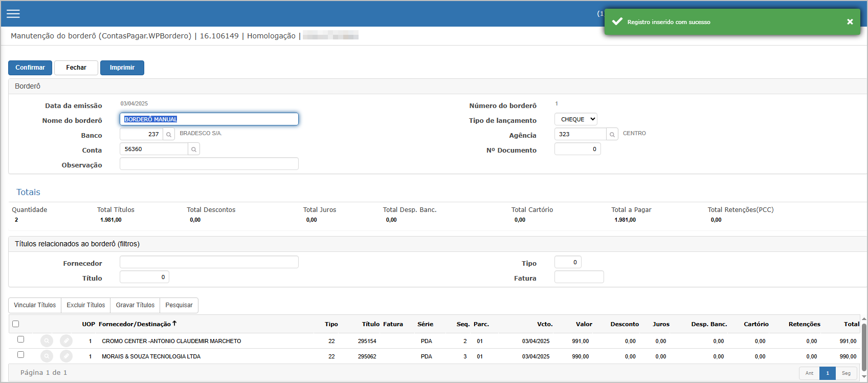Select Gravar Títulos tab
Screen dimensions: 868x383
tap(135, 305)
